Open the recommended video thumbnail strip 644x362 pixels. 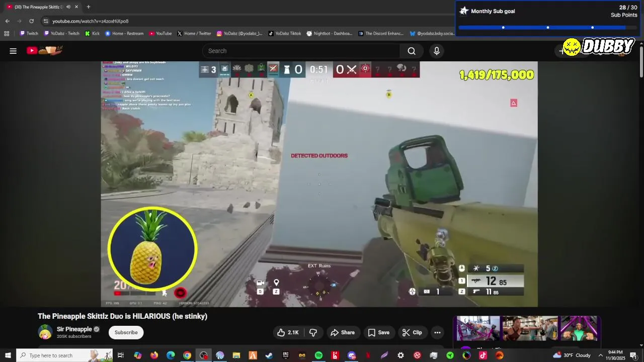tap(527, 329)
